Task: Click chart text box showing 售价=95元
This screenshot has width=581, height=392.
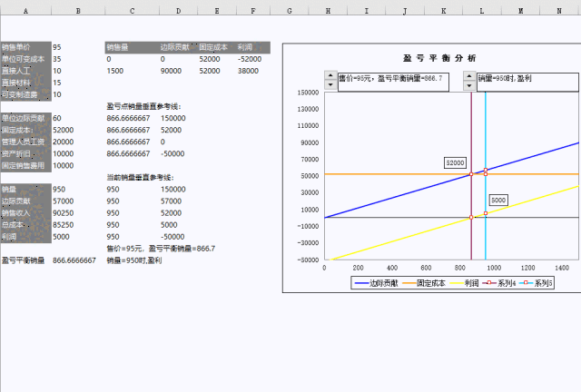Action: coord(393,82)
